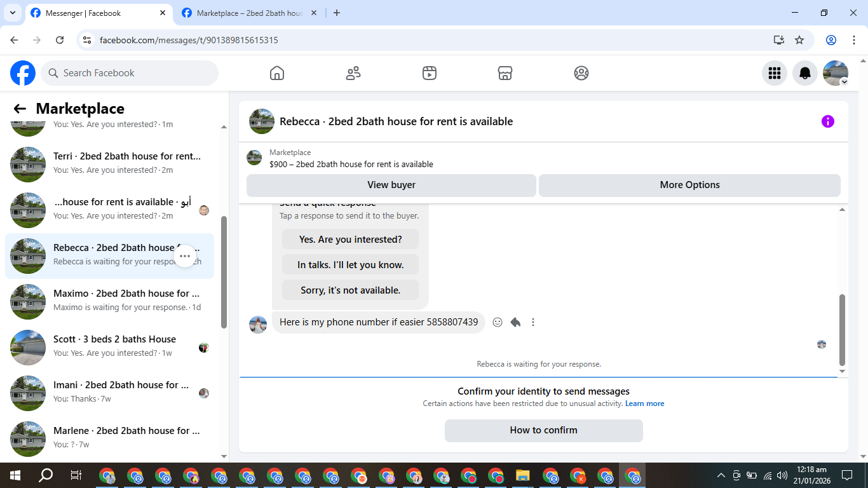Click the down arrow of the chat scrollbar
The image size is (868, 488).
point(843,372)
